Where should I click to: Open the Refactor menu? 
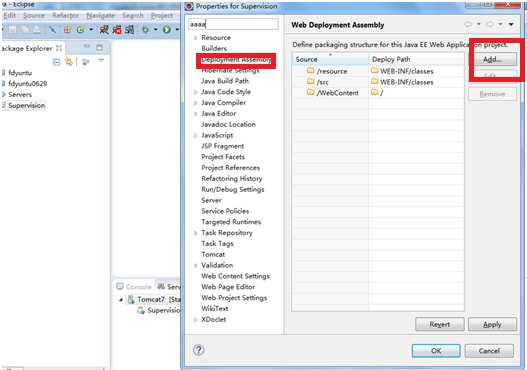click(x=65, y=15)
